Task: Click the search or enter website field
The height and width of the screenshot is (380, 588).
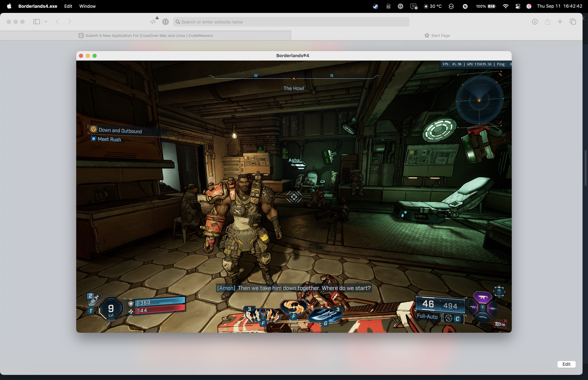Action: (x=291, y=22)
